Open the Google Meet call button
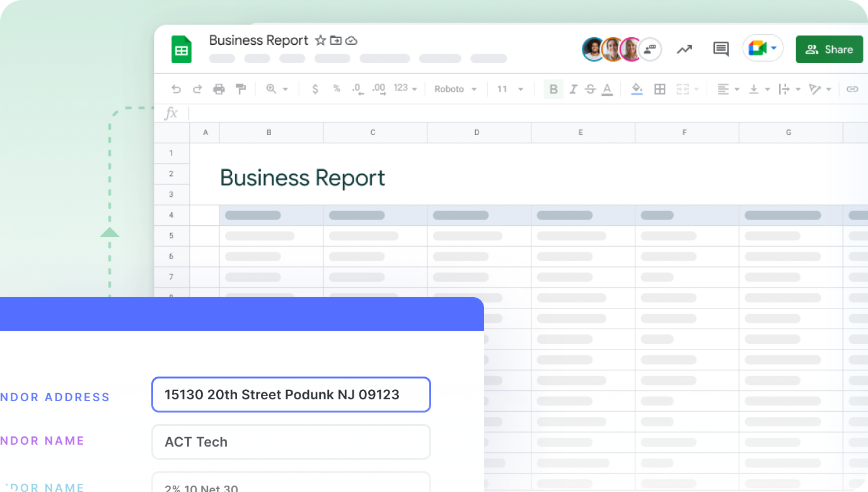Screen dimensions: 868x492 click(763, 49)
